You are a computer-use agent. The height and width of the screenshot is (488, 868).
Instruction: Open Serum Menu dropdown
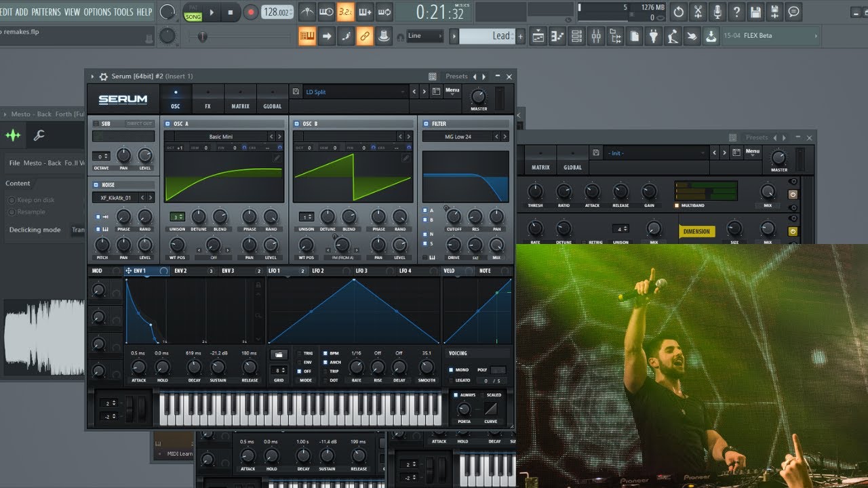point(452,91)
